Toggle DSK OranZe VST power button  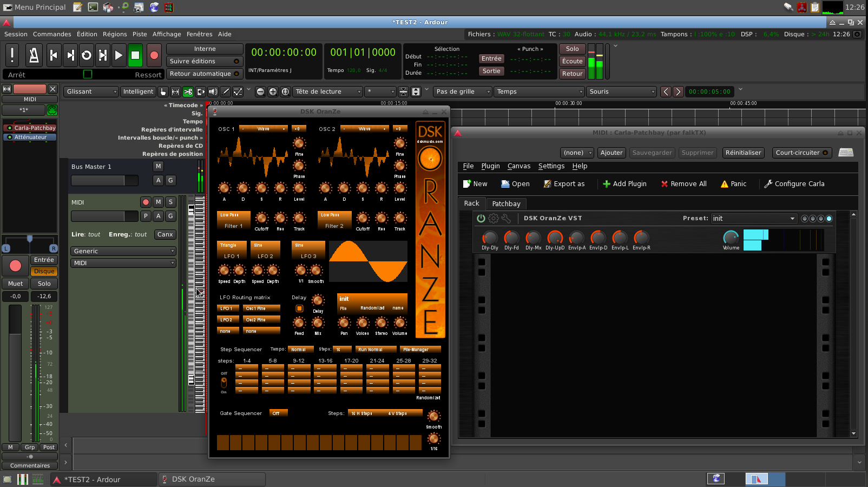(481, 219)
